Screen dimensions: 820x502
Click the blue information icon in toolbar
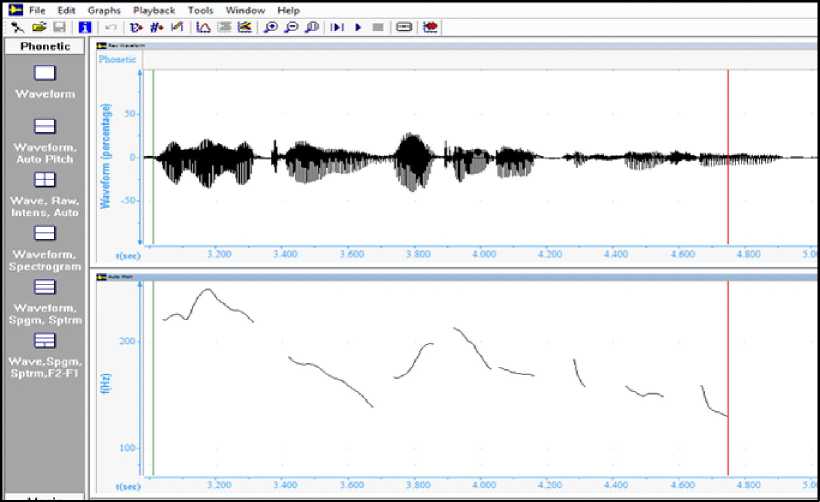85,27
